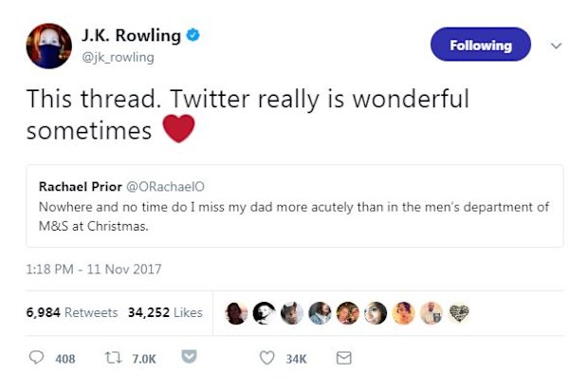
Task: Open direct message envelope icon
Action: point(343,358)
